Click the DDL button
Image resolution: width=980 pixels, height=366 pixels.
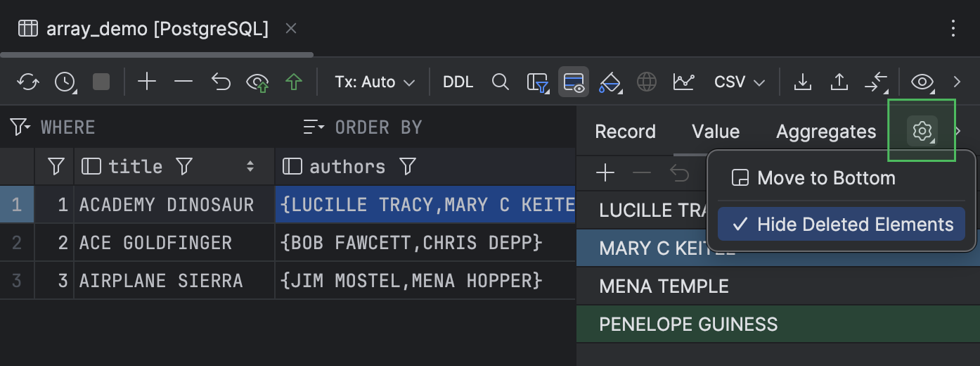(458, 82)
